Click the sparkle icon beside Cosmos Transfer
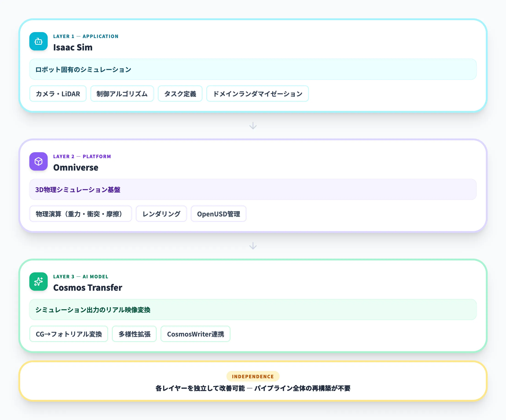 tap(38, 282)
